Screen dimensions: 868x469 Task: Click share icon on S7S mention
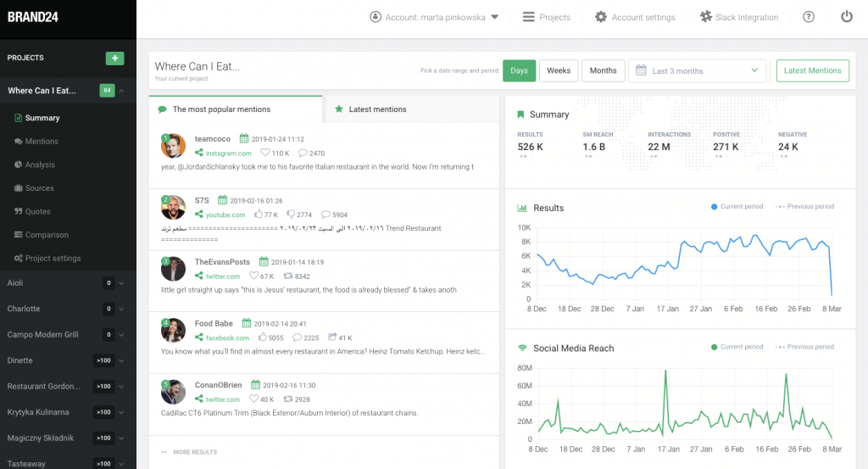[x=198, y=215]
